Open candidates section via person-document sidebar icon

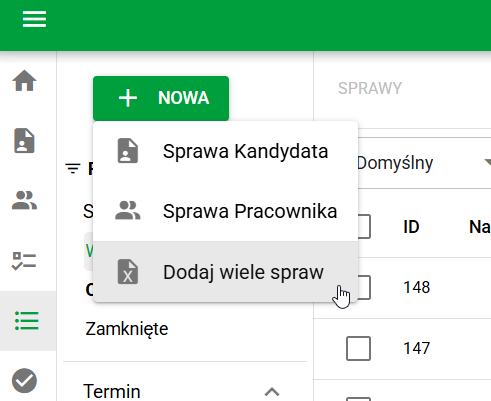pyautogui.click(x=24, y=140)
